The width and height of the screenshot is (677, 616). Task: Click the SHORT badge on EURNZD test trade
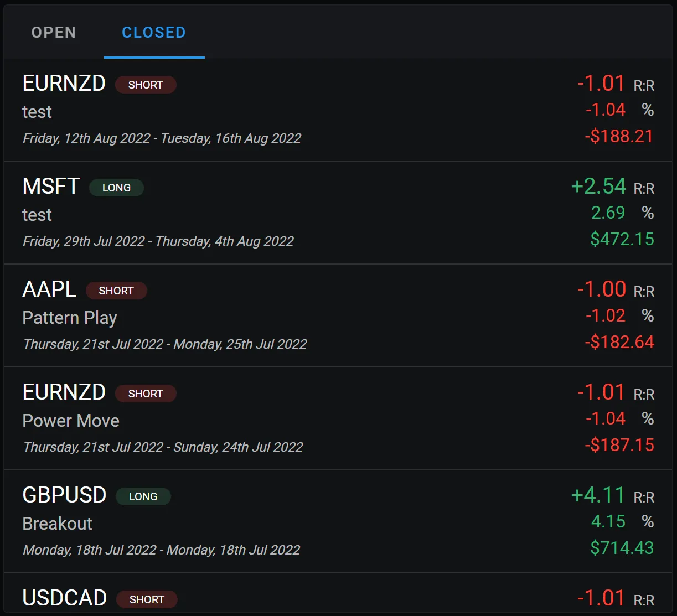146,85
